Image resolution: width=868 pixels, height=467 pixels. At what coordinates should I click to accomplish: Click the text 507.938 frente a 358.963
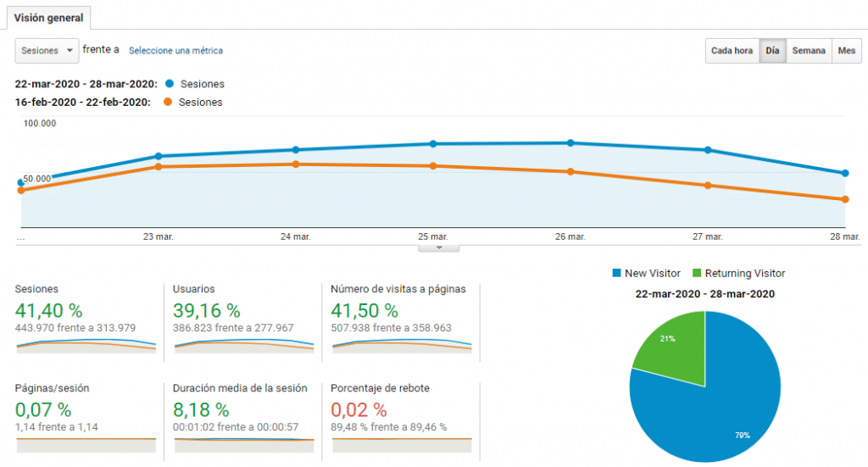tap(391, 327)
